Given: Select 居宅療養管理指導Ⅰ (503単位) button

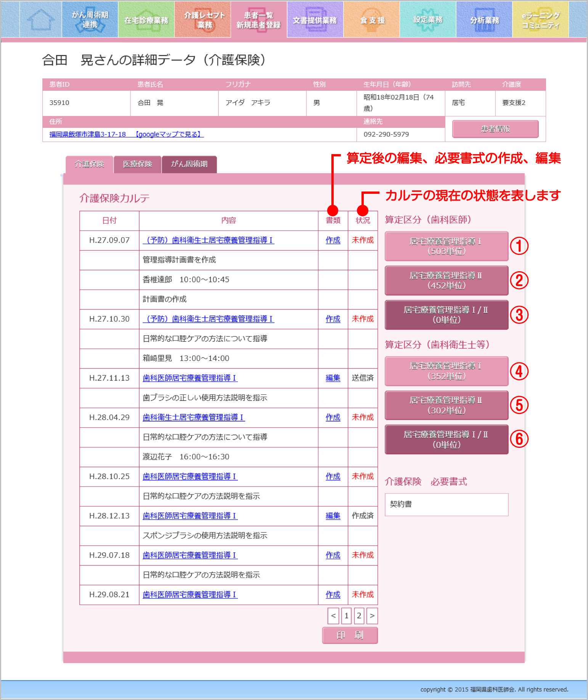Looking at the screenshot, I should coord(447,246).
